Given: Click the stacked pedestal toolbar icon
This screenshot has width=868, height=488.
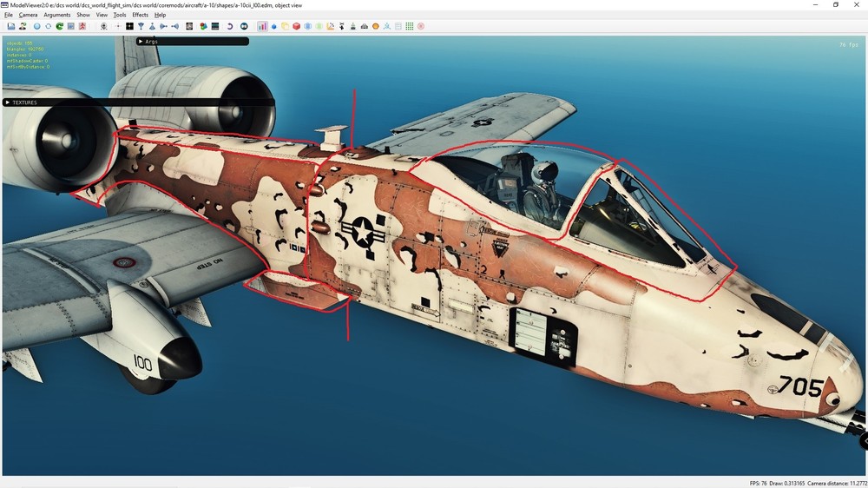Looking at the screenshot, I should tap(352, 26).
